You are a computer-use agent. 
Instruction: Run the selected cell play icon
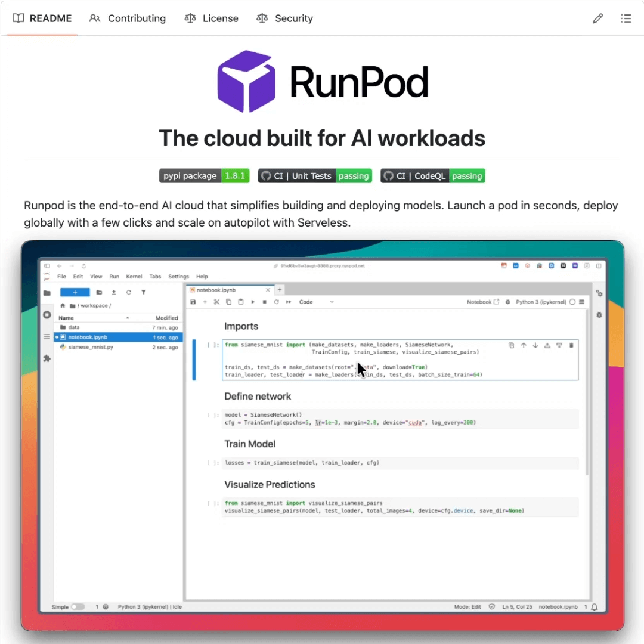click(253, 302)
